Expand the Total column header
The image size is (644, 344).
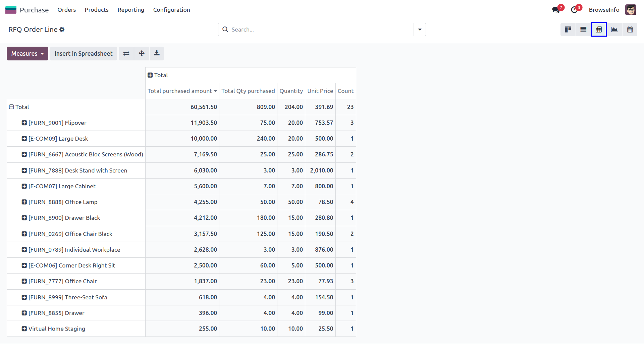coord(150,75)
